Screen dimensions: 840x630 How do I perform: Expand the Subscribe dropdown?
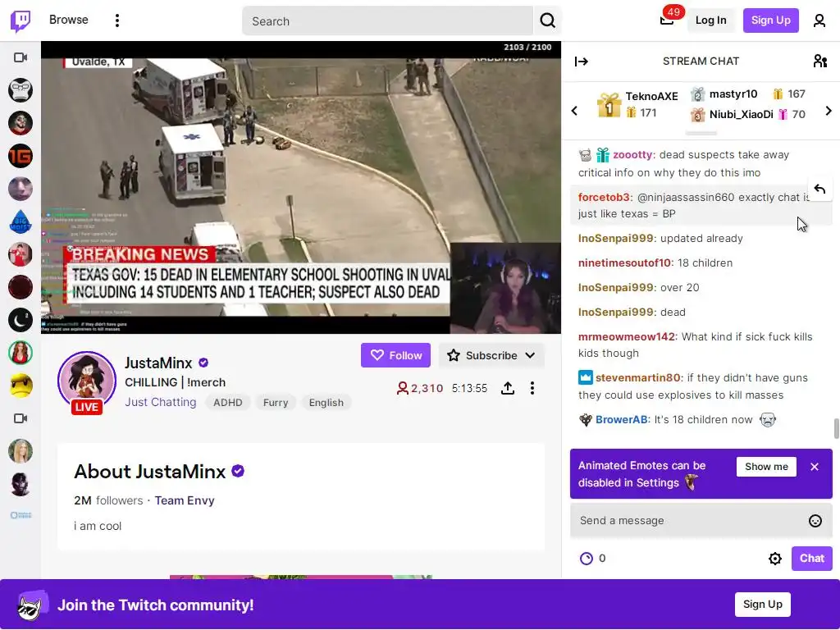(491, 355)
